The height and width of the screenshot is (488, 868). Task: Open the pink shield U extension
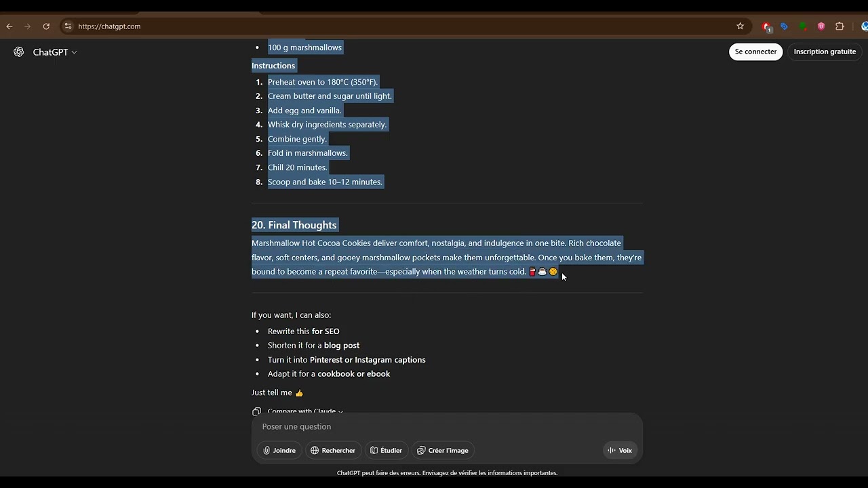click(821, 26)
